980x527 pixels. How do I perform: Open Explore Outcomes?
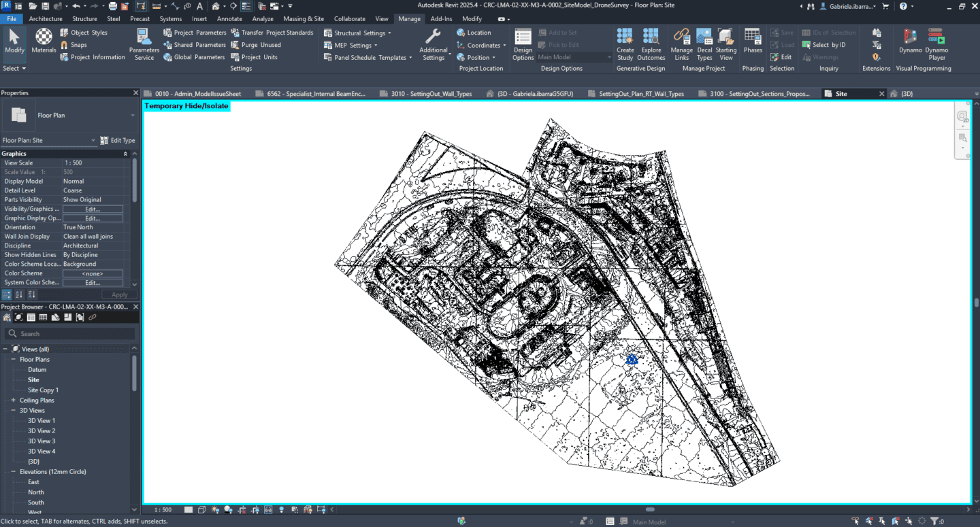click(x=651, y=45)
